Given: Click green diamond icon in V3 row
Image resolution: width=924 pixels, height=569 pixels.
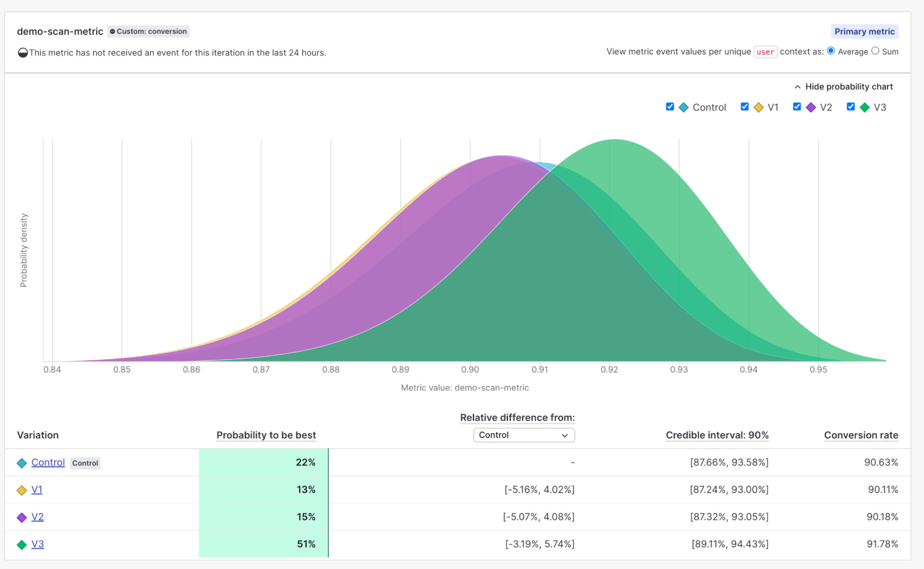Looking at the screenshot, I should (x=22, y=545).
